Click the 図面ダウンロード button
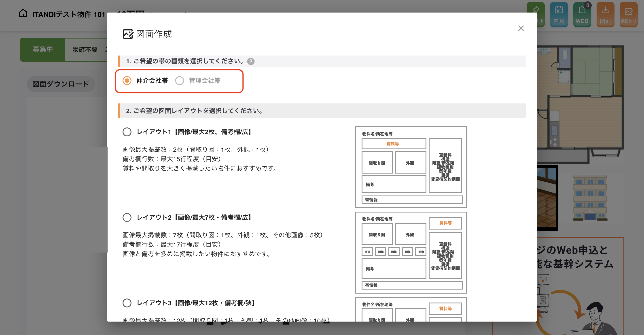The image size is (644, 335). [x=61, y=84]
